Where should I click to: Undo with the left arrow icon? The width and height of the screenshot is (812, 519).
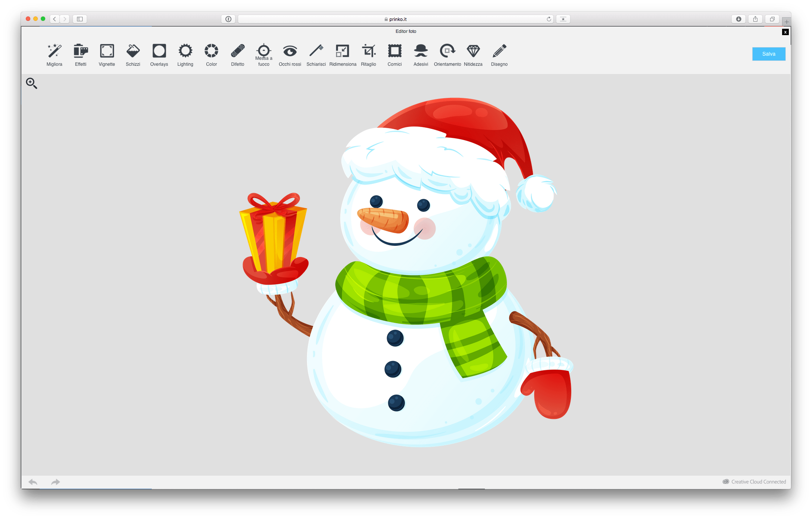(x=33, y=482)
